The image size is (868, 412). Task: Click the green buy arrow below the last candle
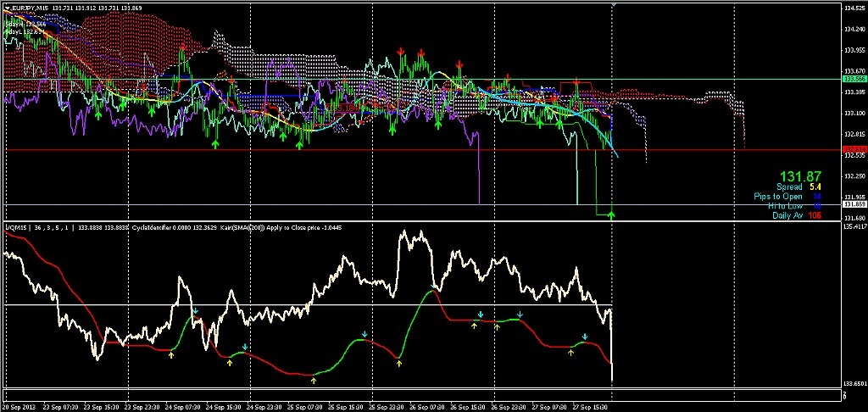pyautogui.click(x=612, y=215)
